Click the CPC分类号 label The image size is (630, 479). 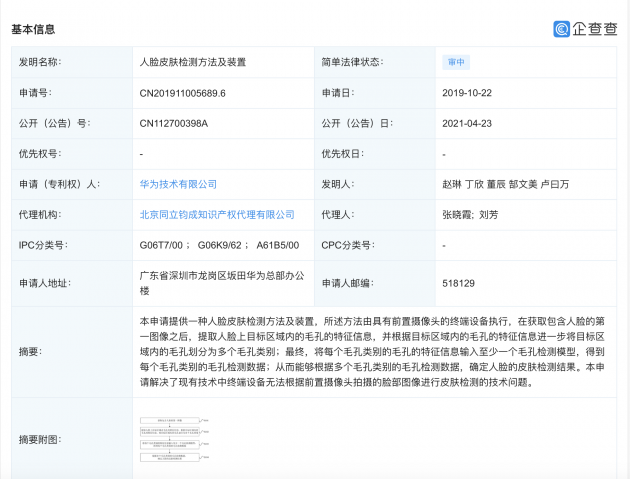348,246
